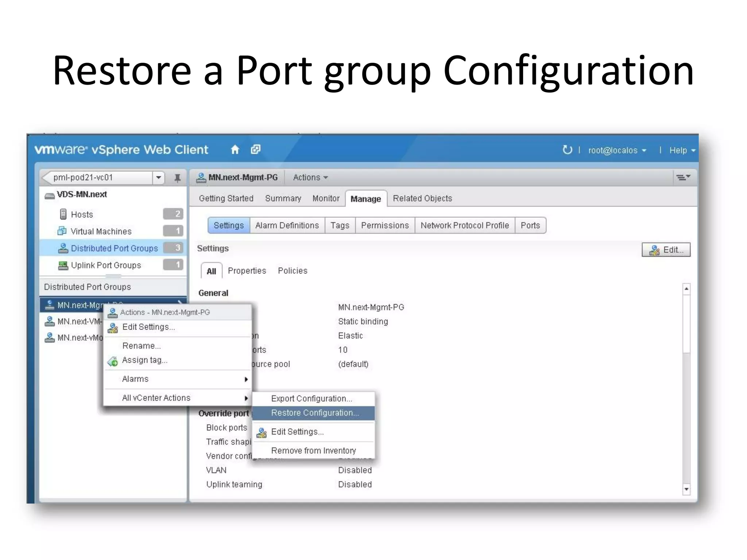Click the Assign tag icon
Image resolution: width=747 pixels, height=560 pixels.
113,361
